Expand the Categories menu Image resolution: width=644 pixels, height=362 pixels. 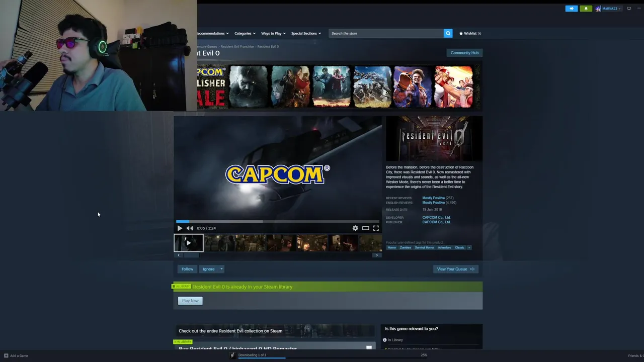pyautogui.click(x=245, y=33)
